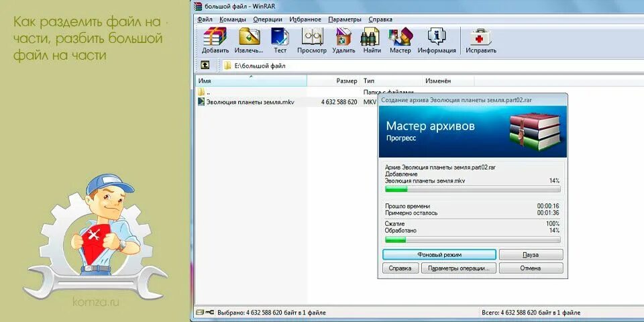Open the Избранное menu
The height and width of the screenshot is (322, 644).
point(305,19)
